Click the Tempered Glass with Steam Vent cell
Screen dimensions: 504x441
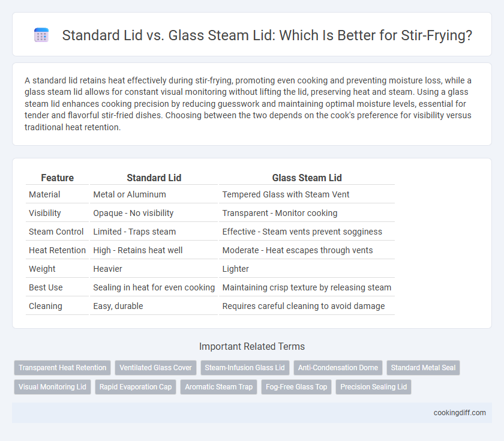pos(286,194)
